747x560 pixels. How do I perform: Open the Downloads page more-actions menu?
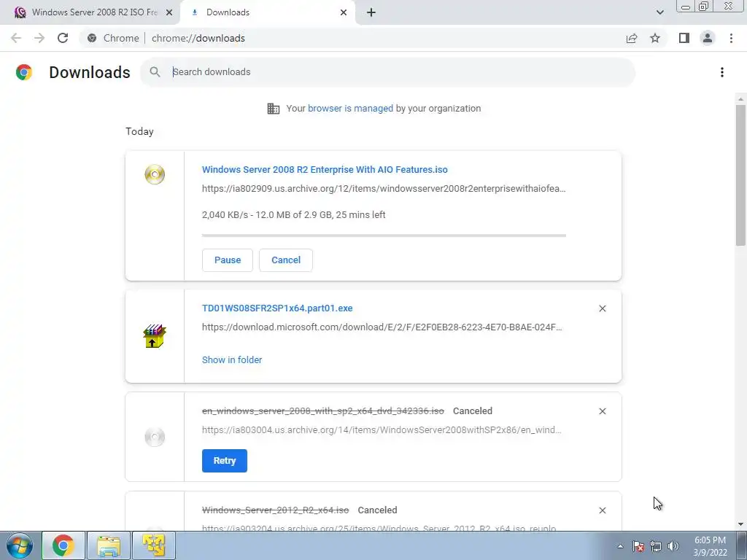[722, 72]
